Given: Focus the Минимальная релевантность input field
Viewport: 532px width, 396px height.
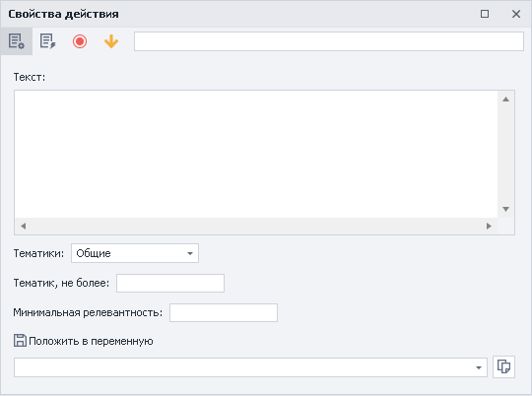Looking at the screenshot, I should click(x=224, y=312).
